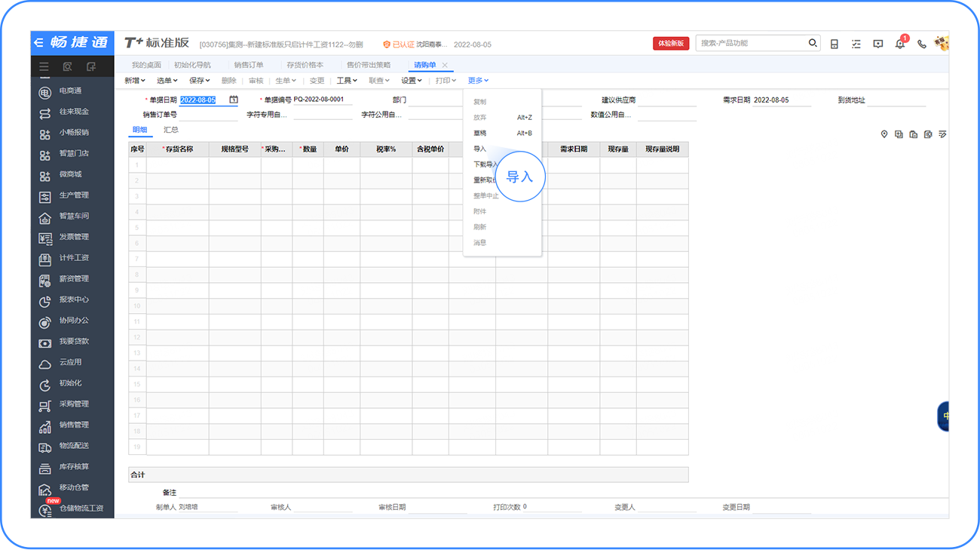Open the 生产管理 module
The width and height of the screenshot is (980, 550).
[72, 195]
